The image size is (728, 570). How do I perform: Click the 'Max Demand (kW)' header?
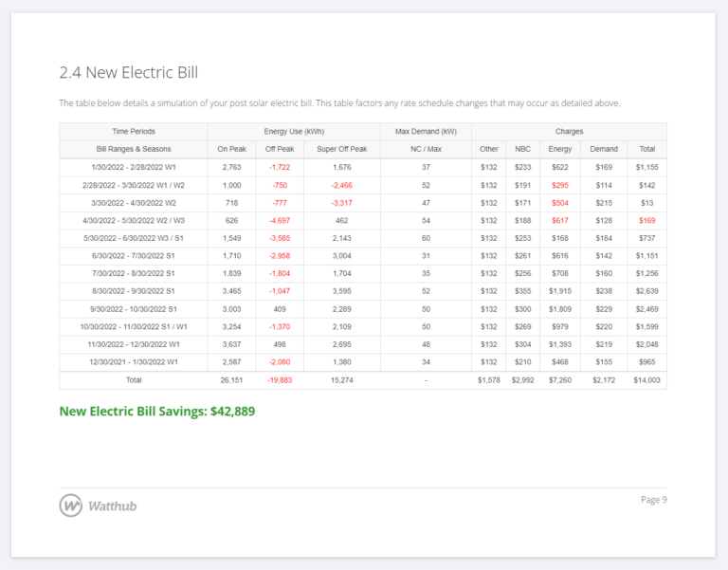[426, 131]
